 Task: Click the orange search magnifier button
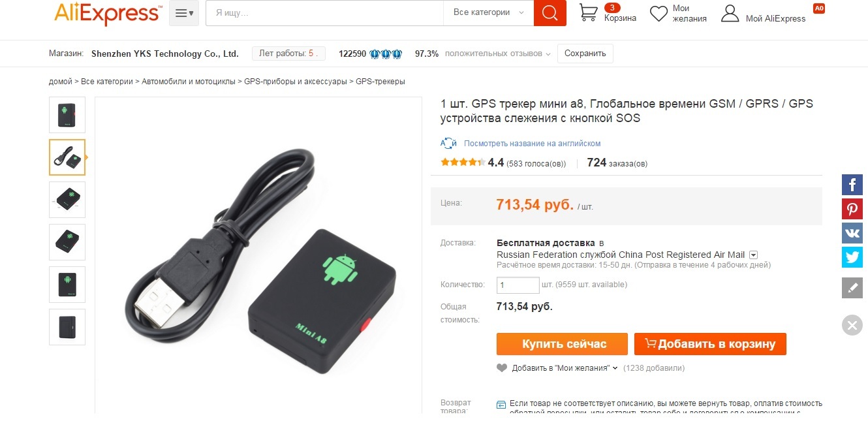[550, 13]
